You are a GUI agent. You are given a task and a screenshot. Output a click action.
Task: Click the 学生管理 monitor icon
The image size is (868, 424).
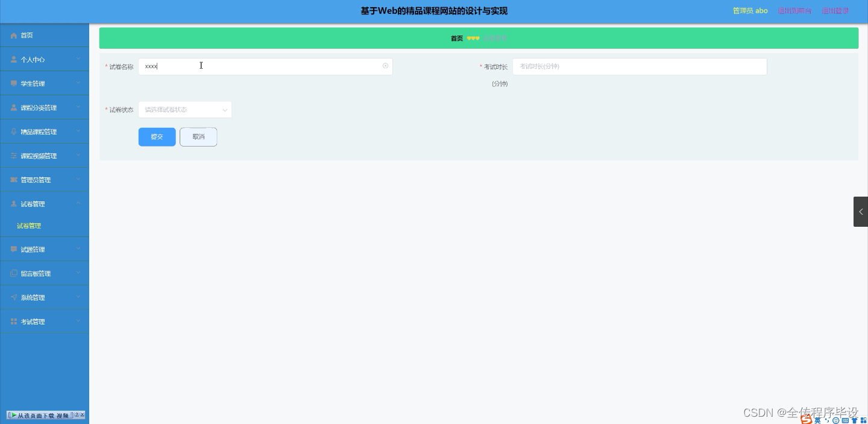point(14,84)
